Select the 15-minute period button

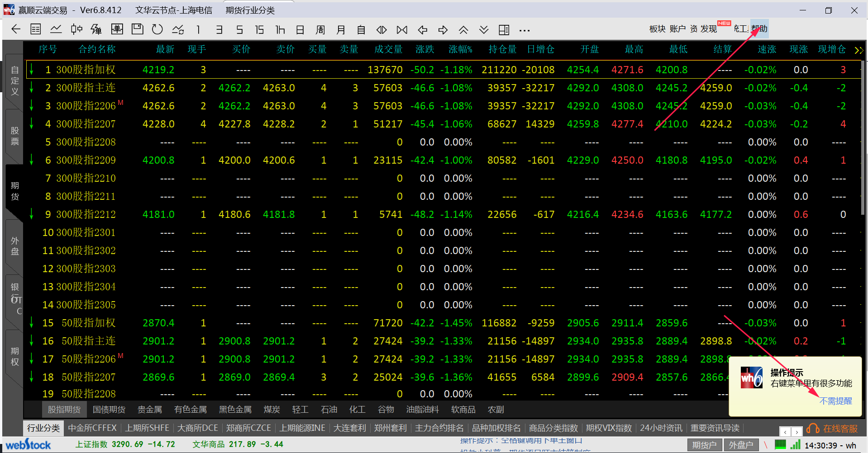point(259,30)
